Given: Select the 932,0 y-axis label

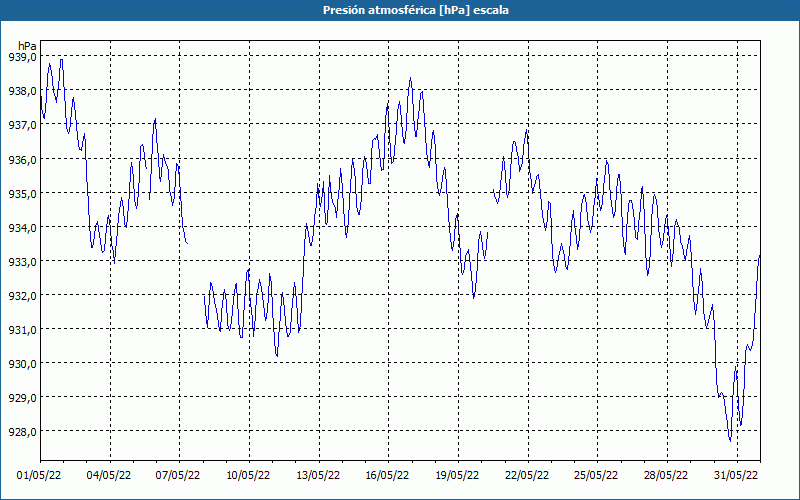Looking at the screenshot, I should pyautogui.click(x=22, y=295).
